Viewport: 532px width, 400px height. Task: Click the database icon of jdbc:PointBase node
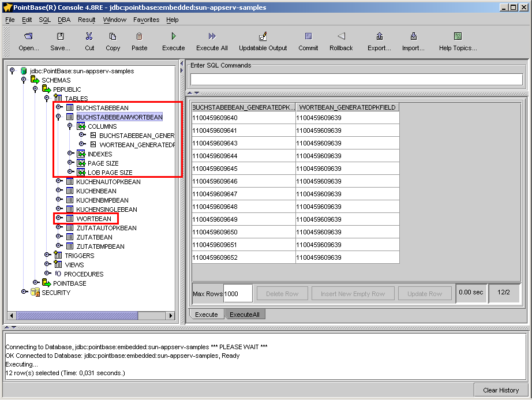tap(24, 71)
